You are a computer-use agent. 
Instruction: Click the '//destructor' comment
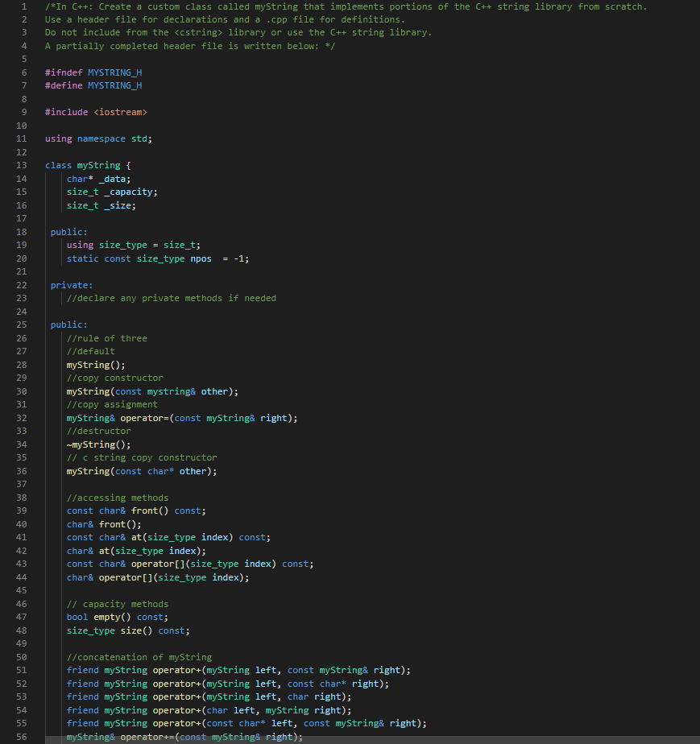tap(99, 431)
